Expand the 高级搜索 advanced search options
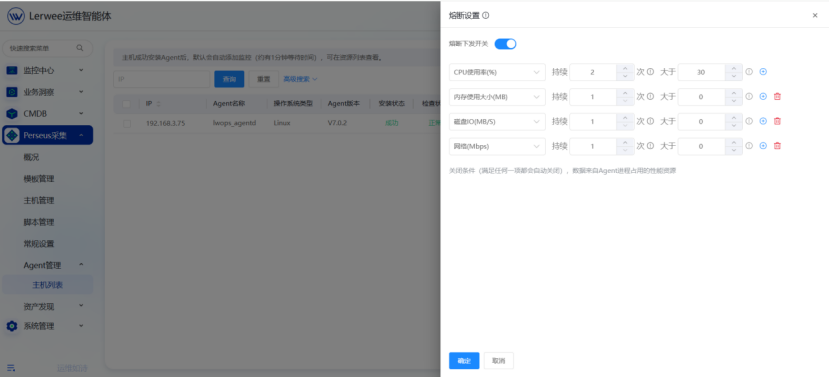 click(300, 79)
